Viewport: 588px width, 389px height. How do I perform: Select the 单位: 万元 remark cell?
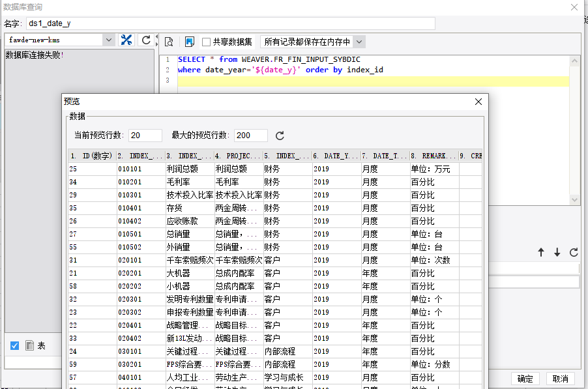coord(434,169)
